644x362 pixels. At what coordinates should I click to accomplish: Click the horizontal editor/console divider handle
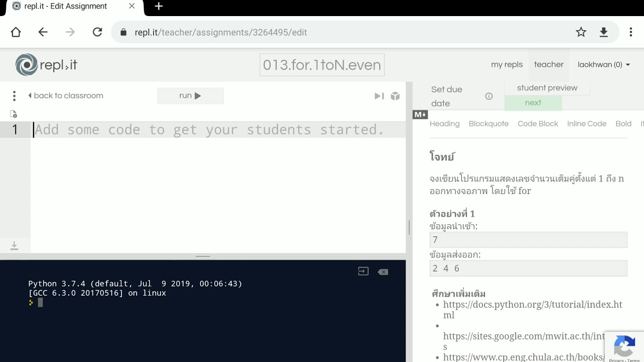tap(203, 256)
